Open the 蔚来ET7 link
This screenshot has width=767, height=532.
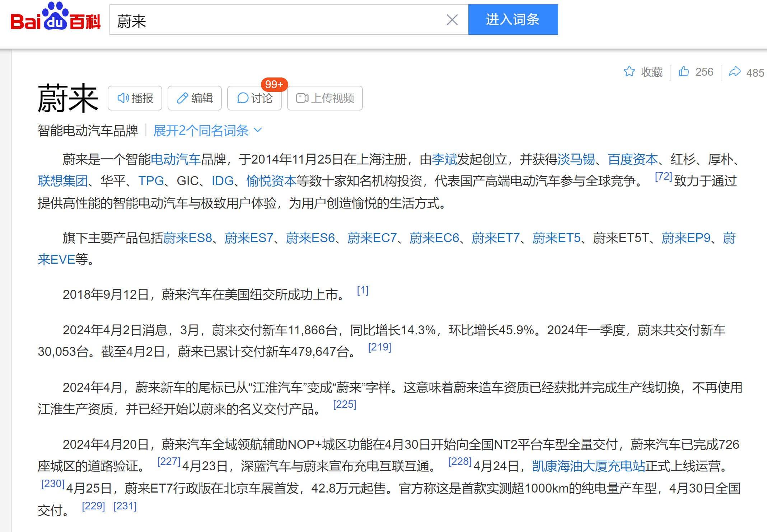click(496, 238)
